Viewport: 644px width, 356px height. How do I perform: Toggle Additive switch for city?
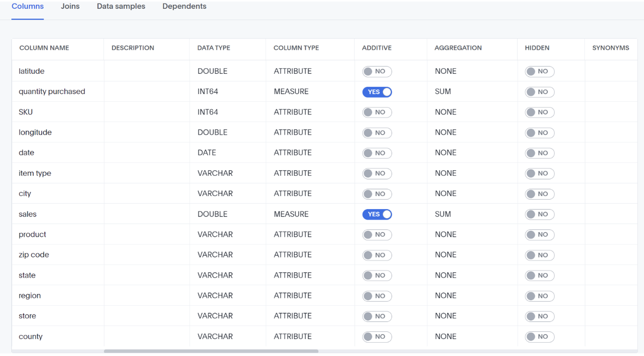pos(377,194)
